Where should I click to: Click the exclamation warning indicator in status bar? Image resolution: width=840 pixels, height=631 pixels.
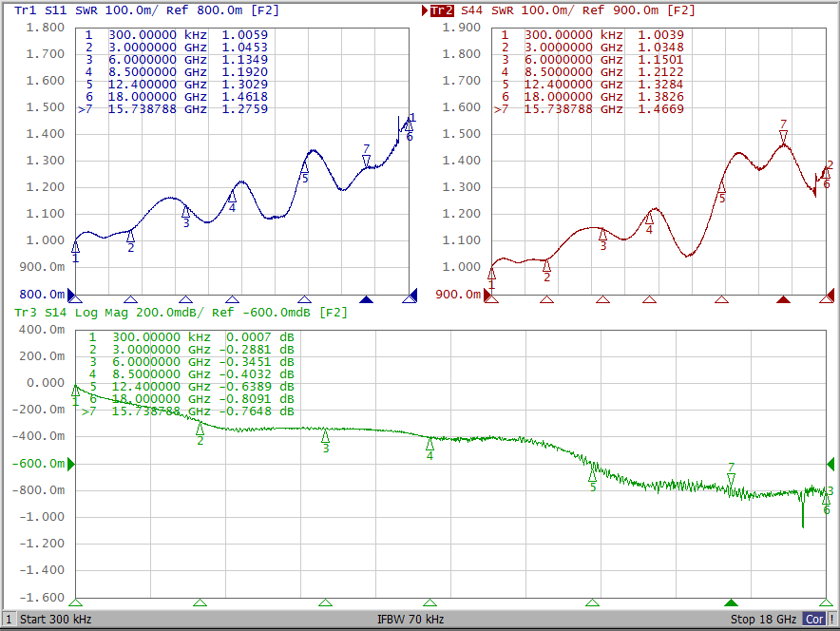831,620
